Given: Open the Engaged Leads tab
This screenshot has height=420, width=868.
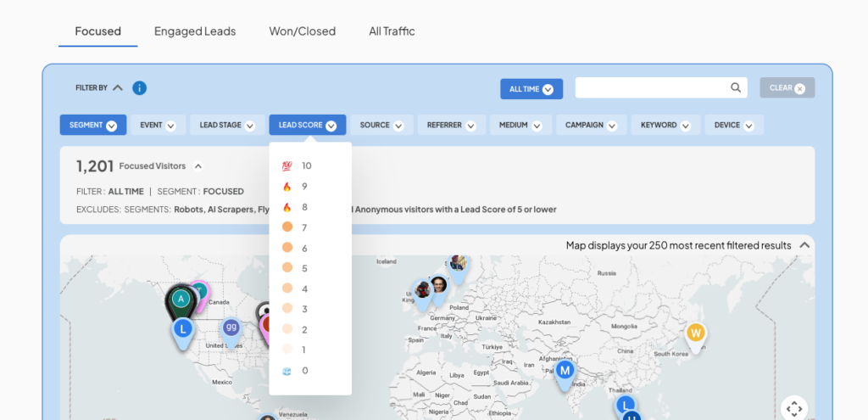Looking at the screenshot, I should (195, 31).
